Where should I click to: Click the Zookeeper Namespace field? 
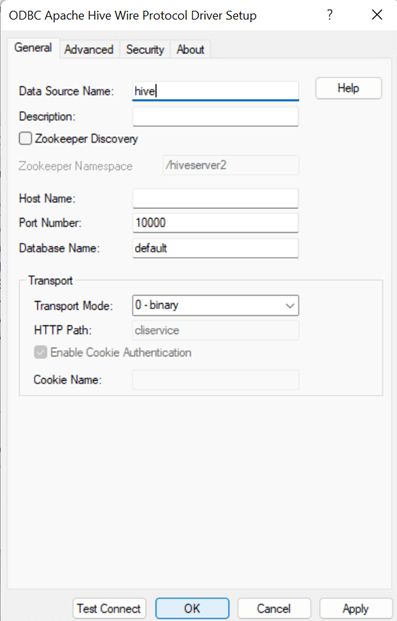pos(231,165)
